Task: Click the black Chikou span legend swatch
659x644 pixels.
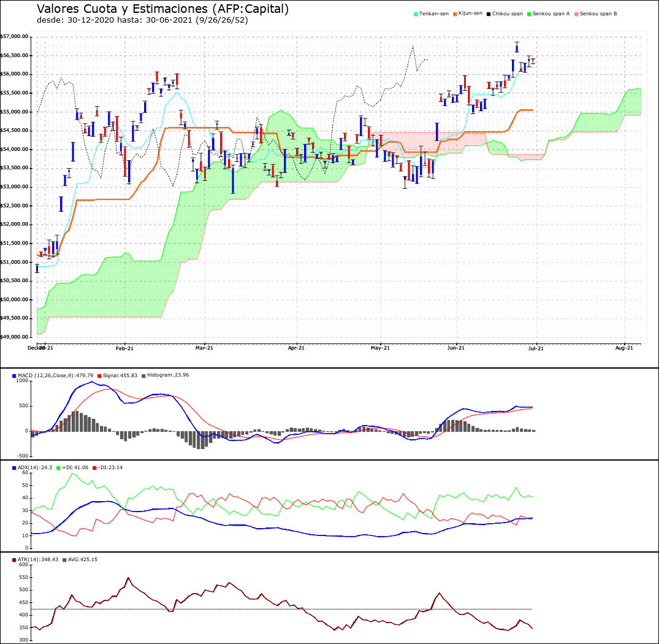Action: (489, 14)
